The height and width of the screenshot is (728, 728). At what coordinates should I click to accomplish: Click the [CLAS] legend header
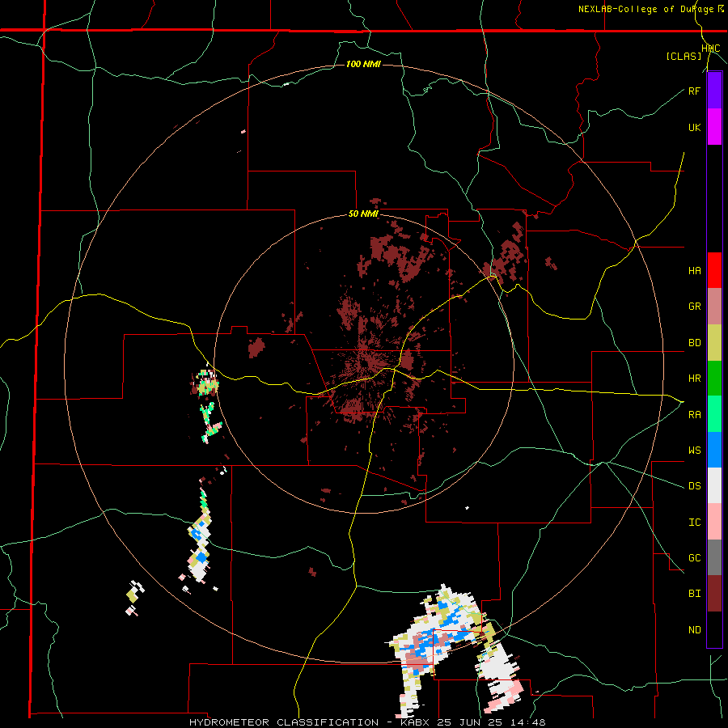[x=684, y=56]
